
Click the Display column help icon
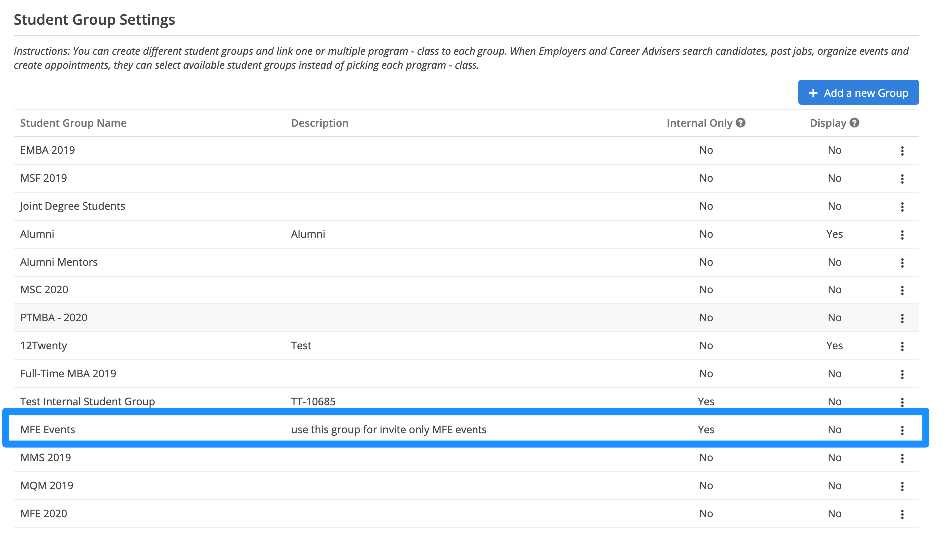pos(855,123)
